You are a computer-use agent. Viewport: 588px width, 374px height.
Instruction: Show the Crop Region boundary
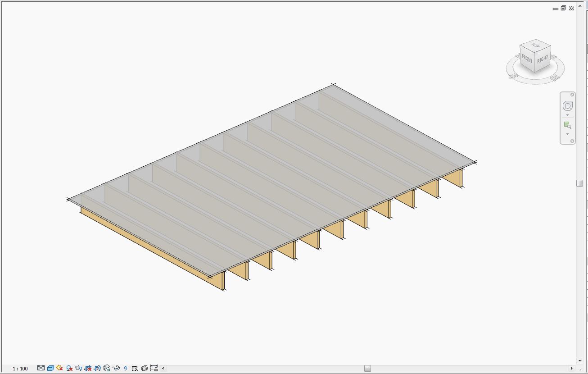click(x=98, y=368)
